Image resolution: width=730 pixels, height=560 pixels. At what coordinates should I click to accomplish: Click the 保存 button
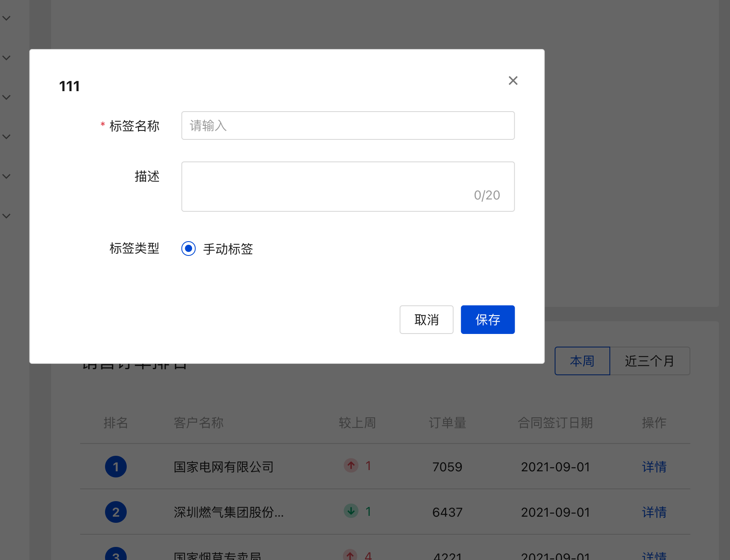pos(488,319)
